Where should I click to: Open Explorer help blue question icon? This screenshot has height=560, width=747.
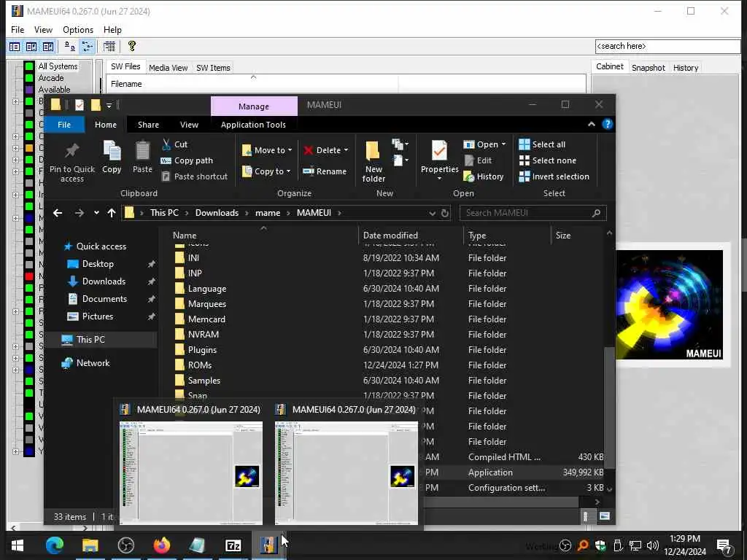[x=608, y=124]
